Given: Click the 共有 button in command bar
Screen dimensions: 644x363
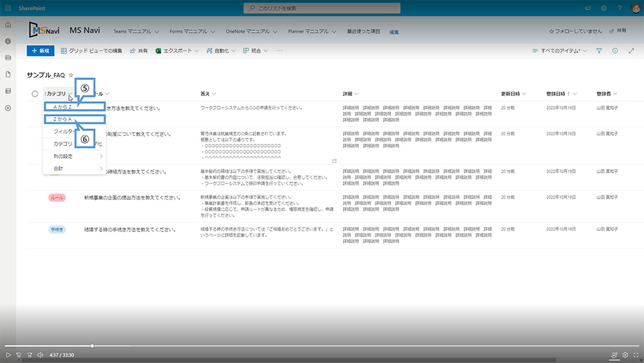Looking at the screenshot, I should 139,51.
